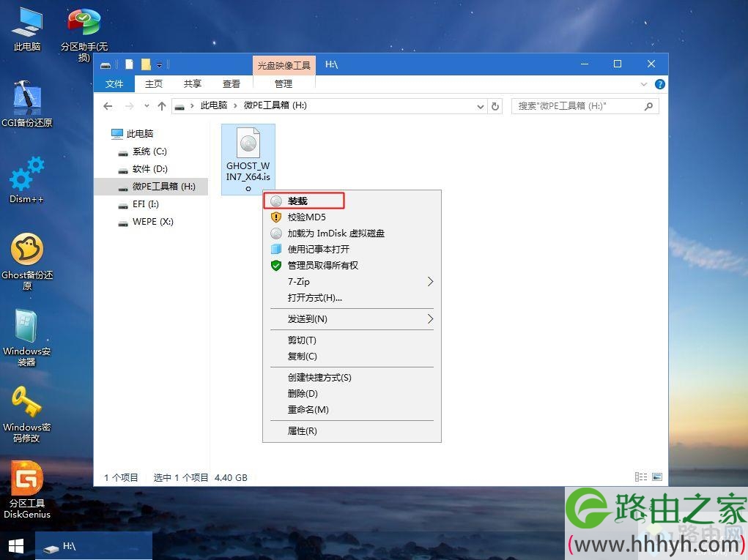
Task: Open the address bar history dropdown
Action: 481,106
